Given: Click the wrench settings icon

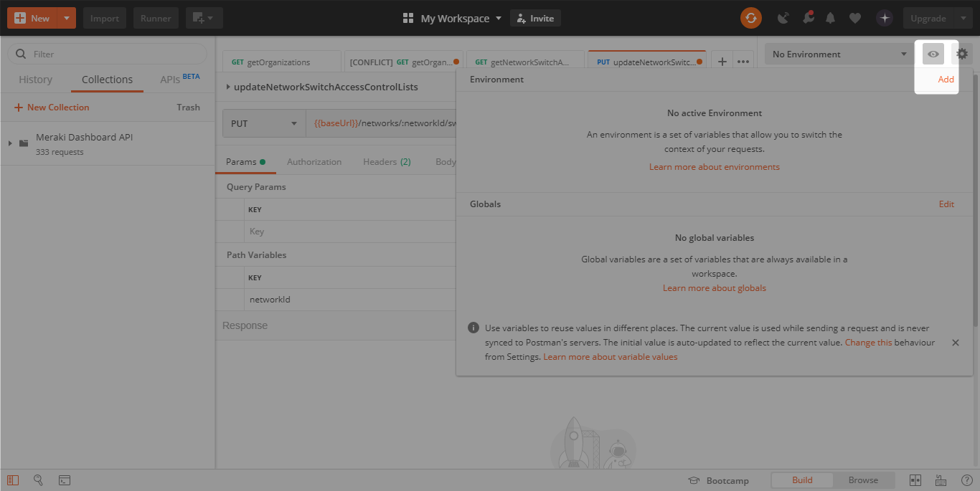Looking at the screenshot, I should tap(808, 18).
